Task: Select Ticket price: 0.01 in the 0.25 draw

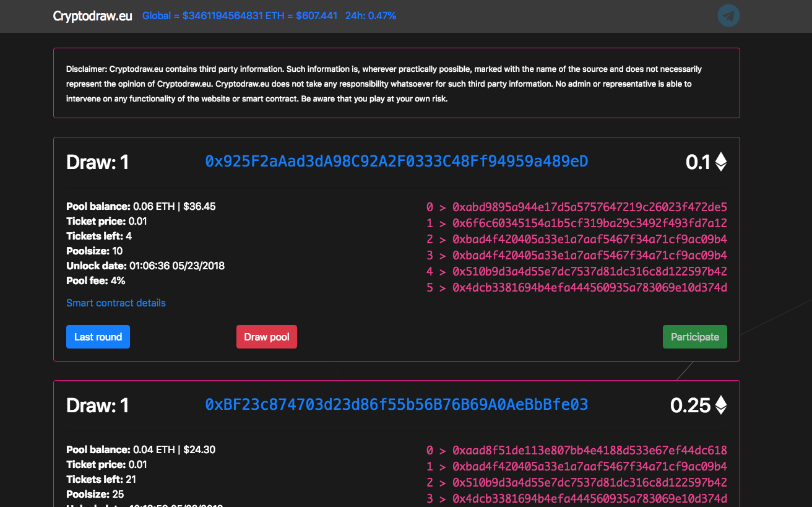Action: 106,464
